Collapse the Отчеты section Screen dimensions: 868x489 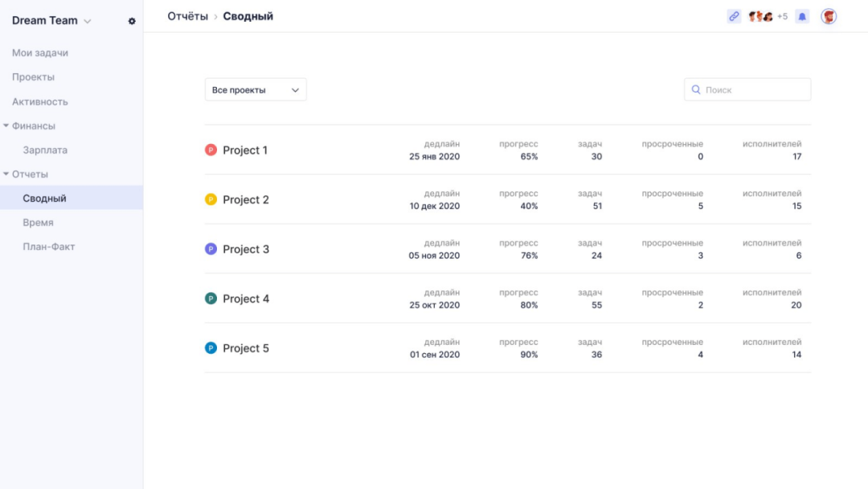(x=6, y=174)
